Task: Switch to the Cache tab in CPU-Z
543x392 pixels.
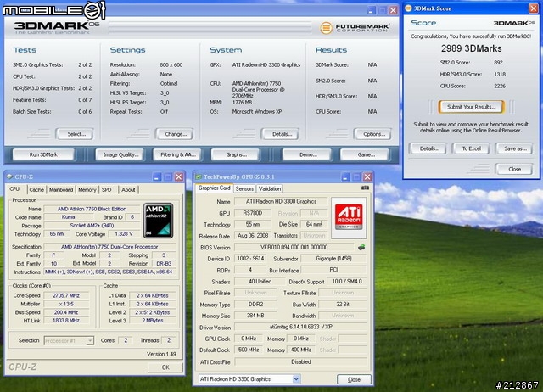Action: pos(36,190)
